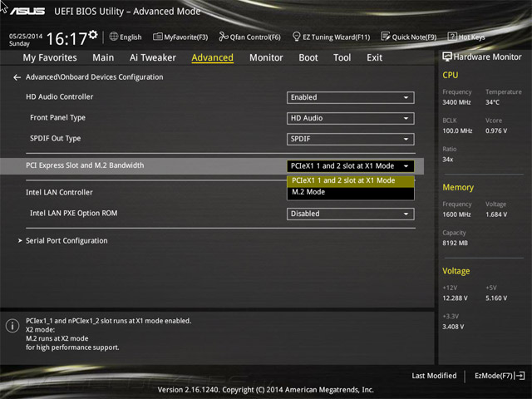
Task: Select M.2 Mode option in the list
Action: tap(351, 192)
